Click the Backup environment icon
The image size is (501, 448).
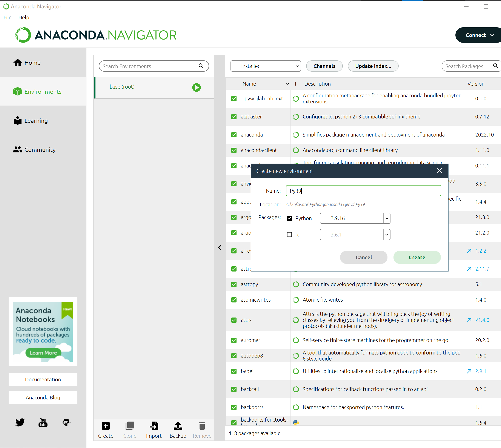[x=178, y=426]
